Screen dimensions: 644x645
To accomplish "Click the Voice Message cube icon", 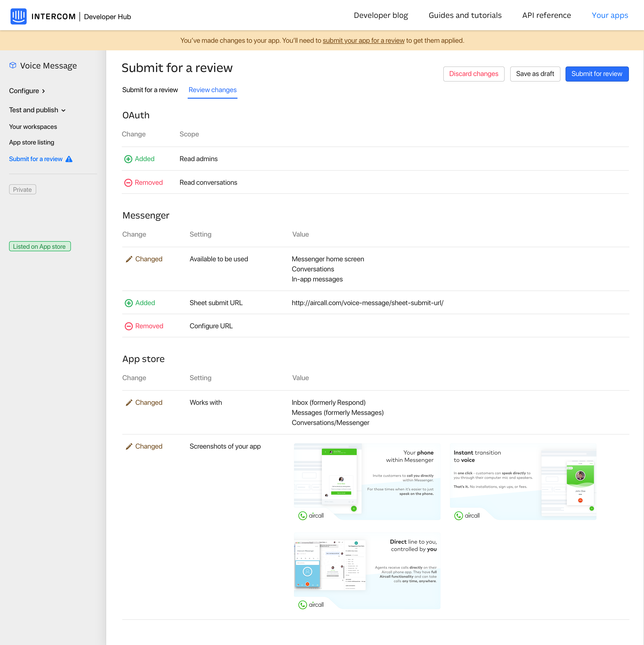I will (13, 65).
